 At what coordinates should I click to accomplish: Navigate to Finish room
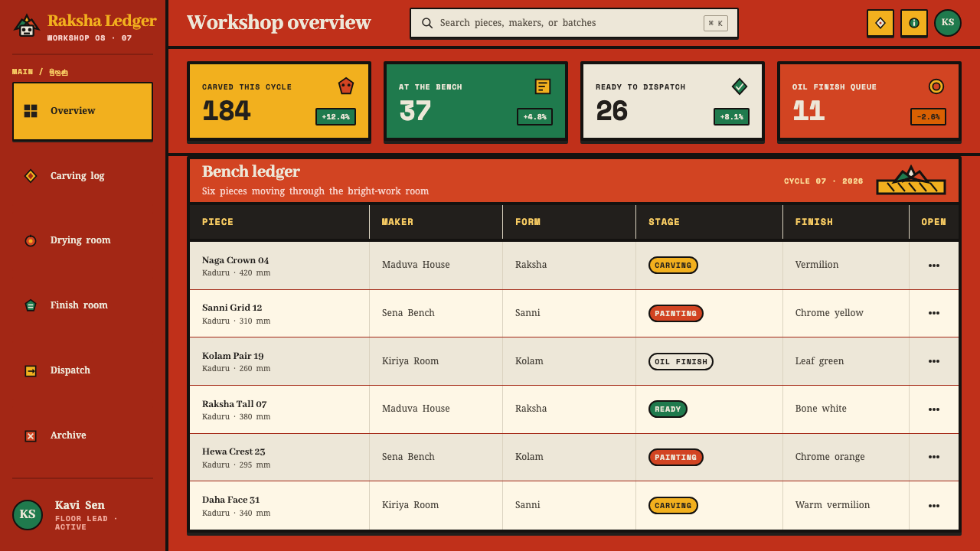(x=83, y=305)
